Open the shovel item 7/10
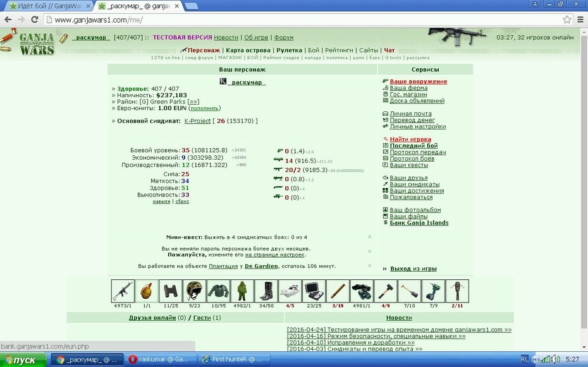 [410, 291]
